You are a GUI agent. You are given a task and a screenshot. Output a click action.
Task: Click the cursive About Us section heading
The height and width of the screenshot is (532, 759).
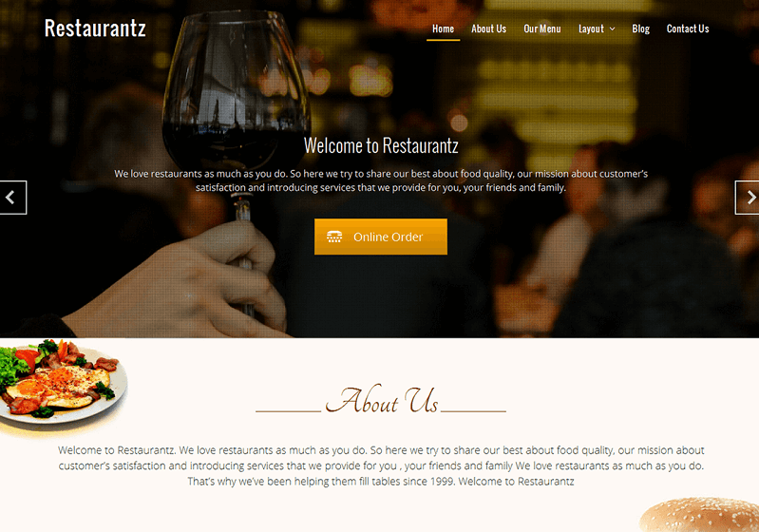[x=382, y=401]
